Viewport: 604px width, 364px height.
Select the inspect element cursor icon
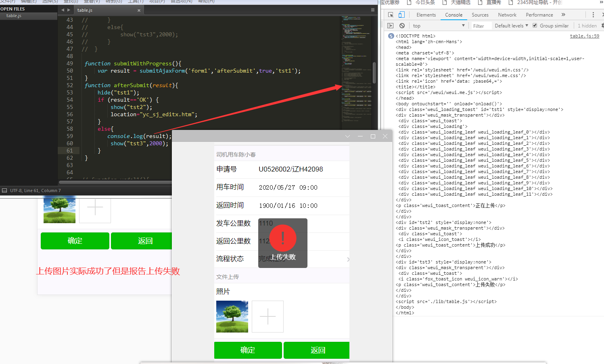coord(391,15)
